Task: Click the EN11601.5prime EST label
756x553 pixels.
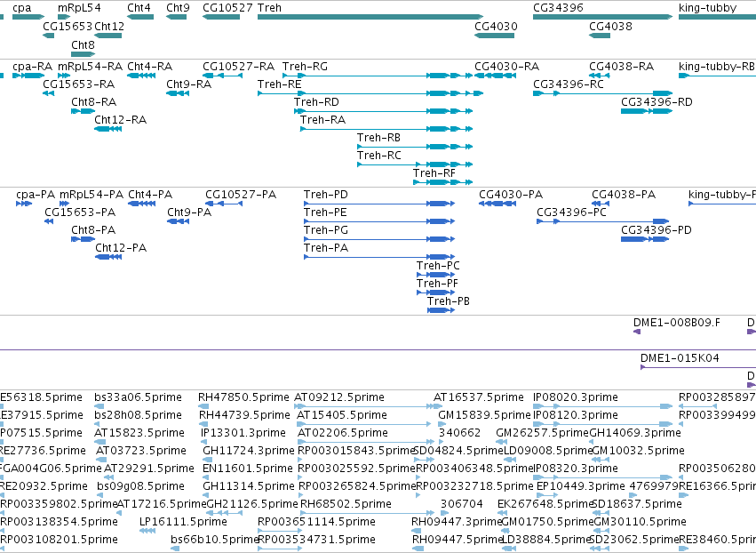Action: point(248,469)
